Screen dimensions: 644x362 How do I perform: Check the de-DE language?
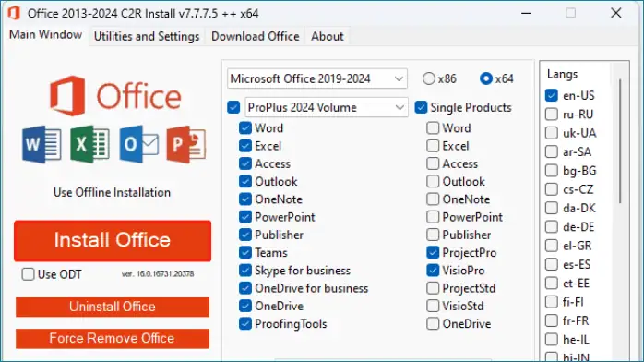(x=551, y=227)
